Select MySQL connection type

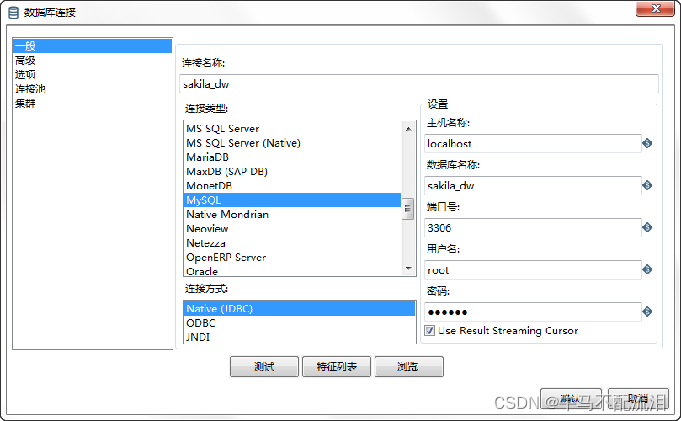point(292,200)
